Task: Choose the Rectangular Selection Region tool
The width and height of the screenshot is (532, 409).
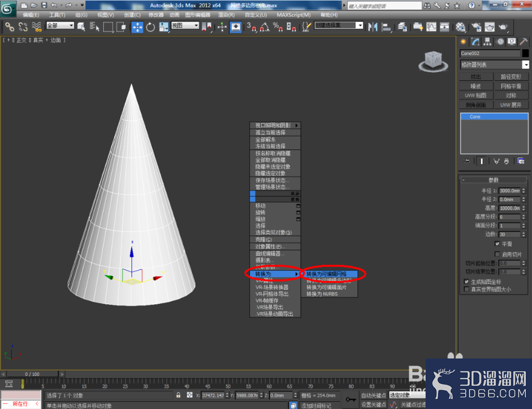Action: [x=108, y=27]
